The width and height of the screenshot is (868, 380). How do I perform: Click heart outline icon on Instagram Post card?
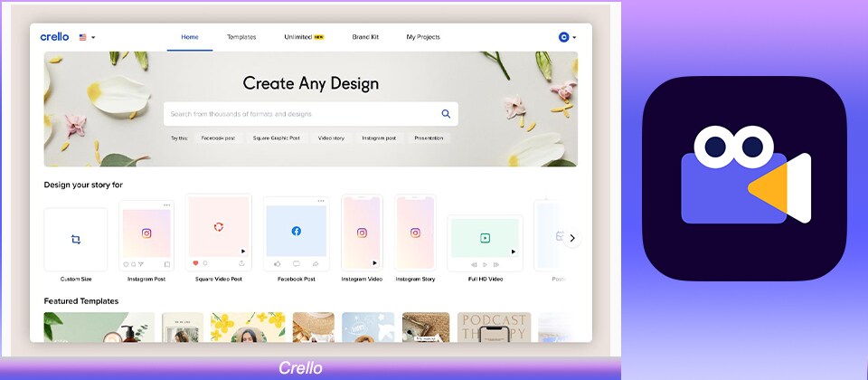tap(126, 264)
